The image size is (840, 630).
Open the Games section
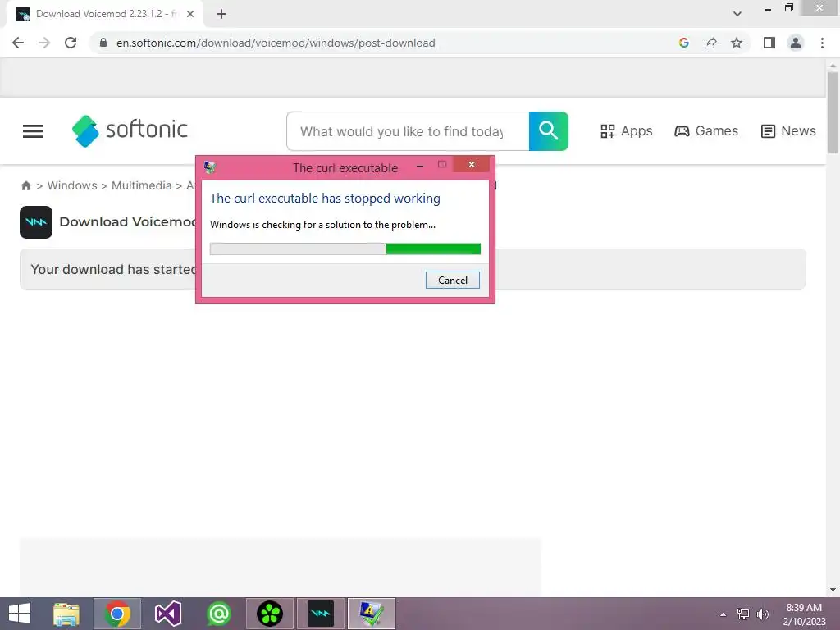706,131
